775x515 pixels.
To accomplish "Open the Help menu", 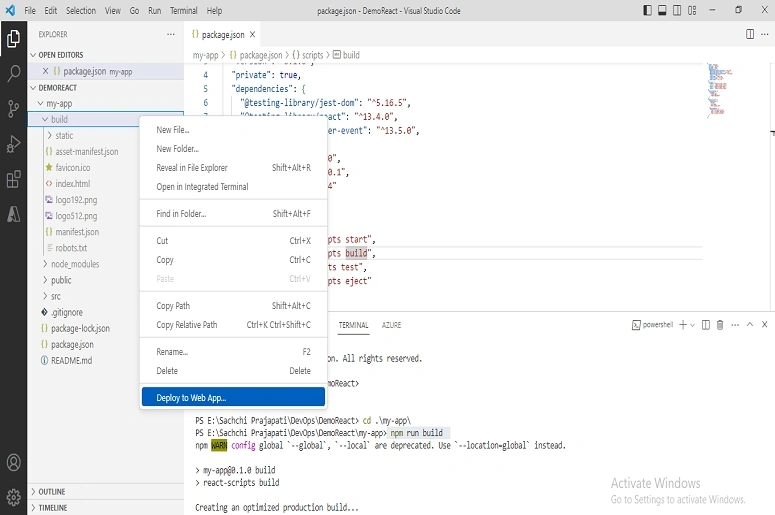I will tap(214, 10).
